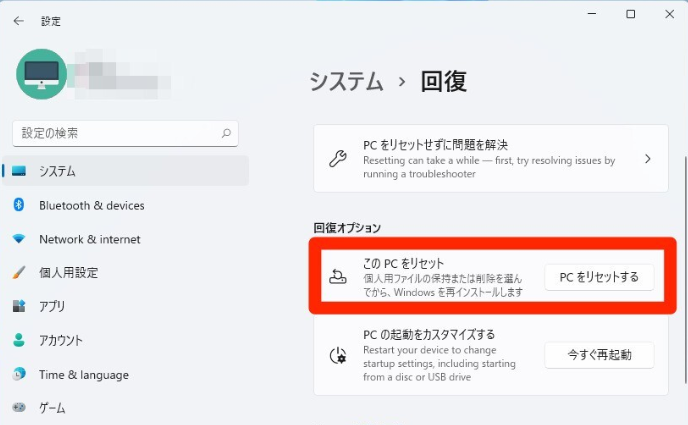Click the search magnifier icon
Viewport: 688px width, 425px height.
coord(226,133)
